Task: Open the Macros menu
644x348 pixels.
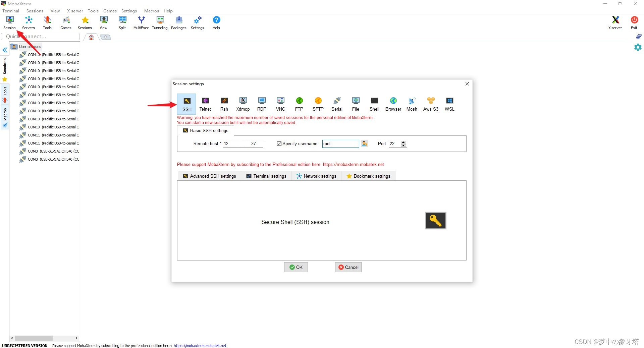Action: pos(151,11)
